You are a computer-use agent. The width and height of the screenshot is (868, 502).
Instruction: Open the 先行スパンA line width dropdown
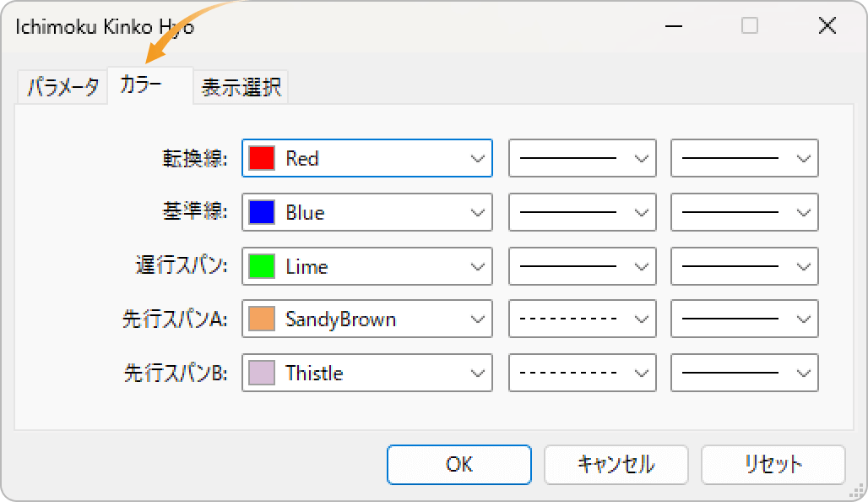(x=745, y=319)
